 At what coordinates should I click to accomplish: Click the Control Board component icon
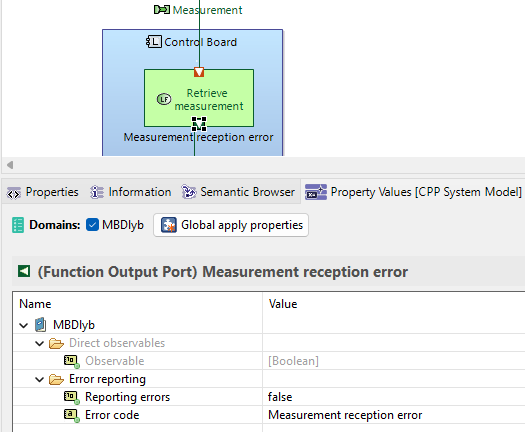[154, 42]
